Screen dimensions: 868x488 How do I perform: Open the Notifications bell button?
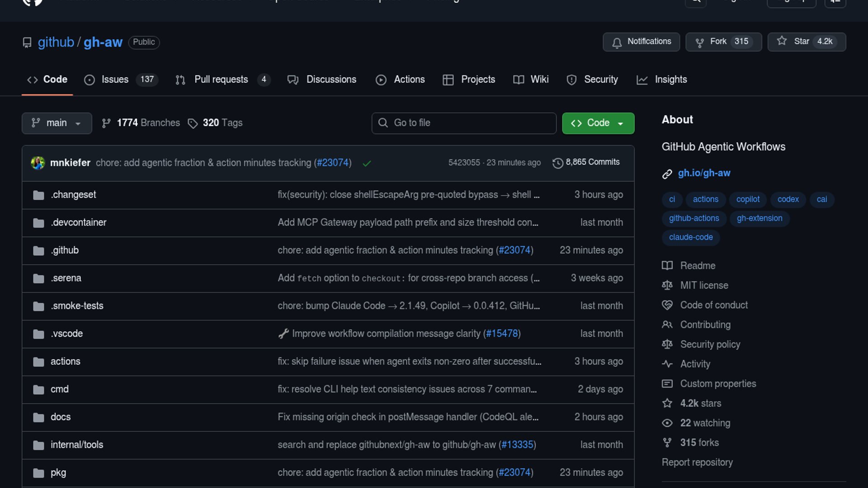(x=641, y=42)
